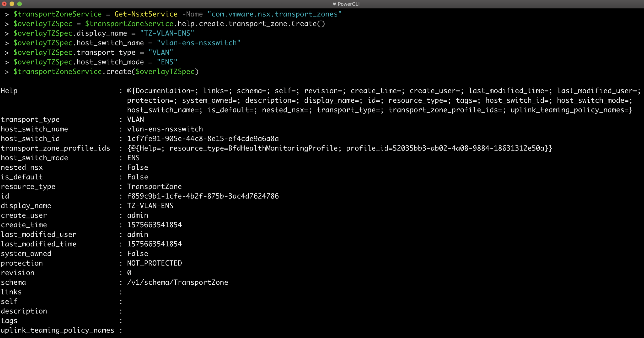Click the NOT_PROTECTED protection value
Viewport: 644px width, 338px height.
[x=154, y=263]
